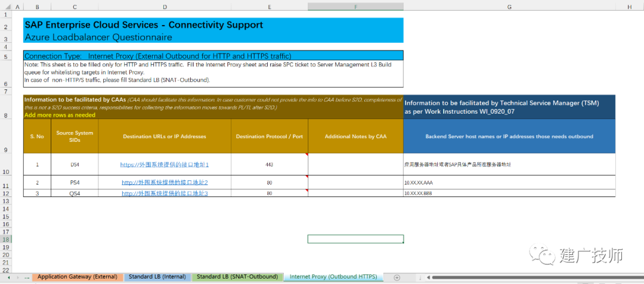The image size is (644, 284).
Task: Switch to Standard LB (Internal) sheet
Action: click(x=157, y=277)
